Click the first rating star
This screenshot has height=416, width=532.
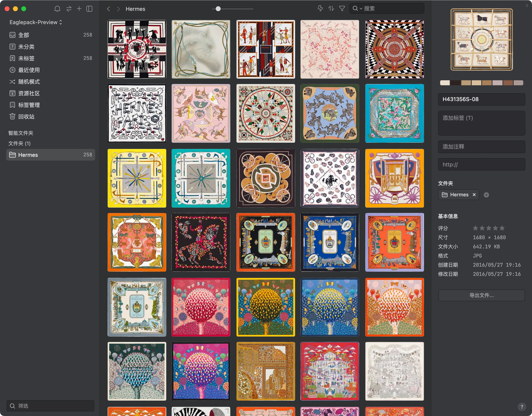(x=475, y=228)
